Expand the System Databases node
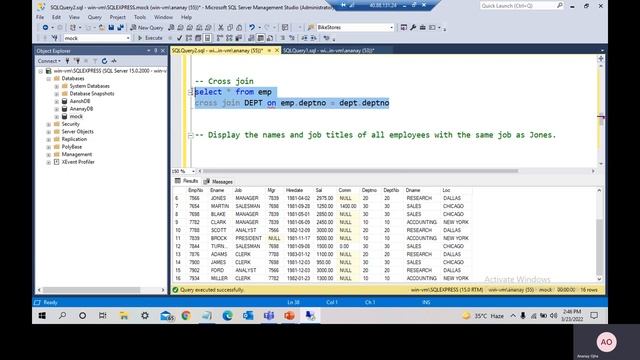 tap(57, 86)
